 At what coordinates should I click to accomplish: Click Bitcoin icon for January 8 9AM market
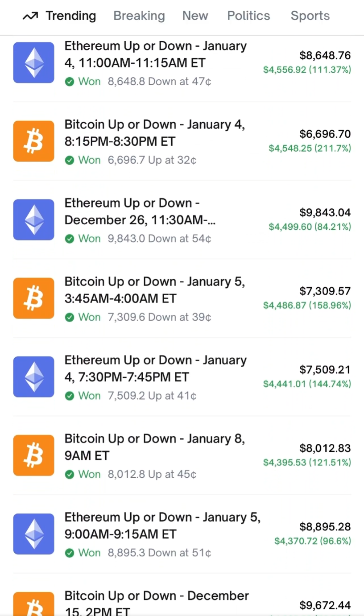click(x=34, y=455)
